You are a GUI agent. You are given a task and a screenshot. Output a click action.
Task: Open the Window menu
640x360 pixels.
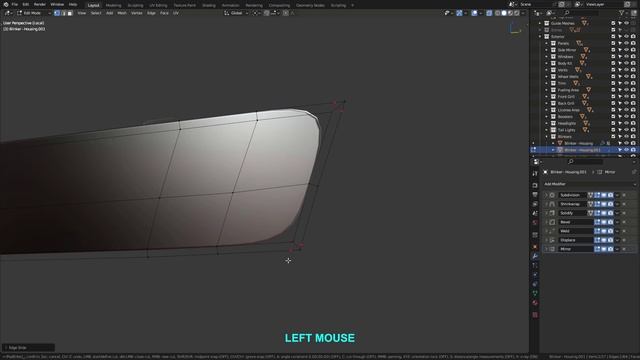coord(57,4)
